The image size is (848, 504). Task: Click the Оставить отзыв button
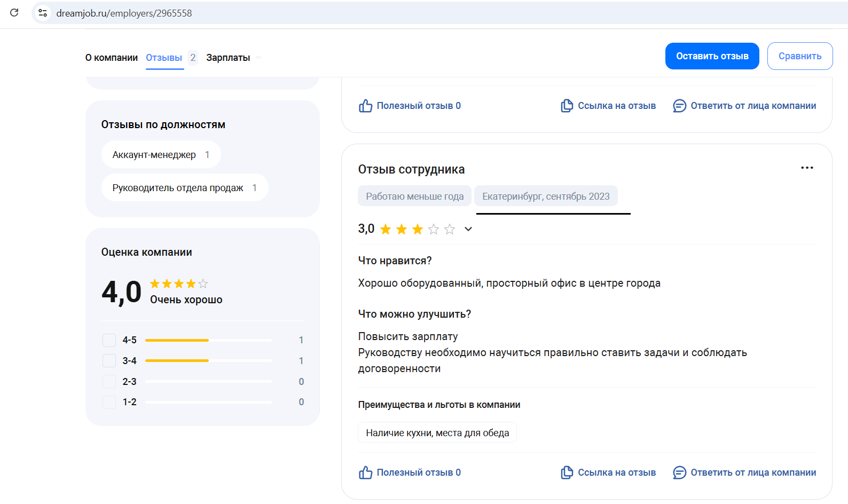[x=712, y=56]
